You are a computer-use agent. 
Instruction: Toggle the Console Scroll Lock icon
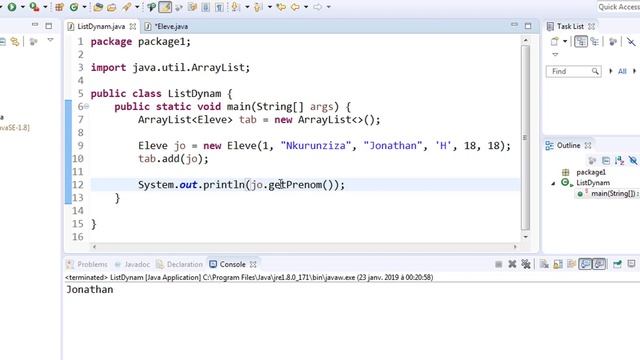point(558,264)
